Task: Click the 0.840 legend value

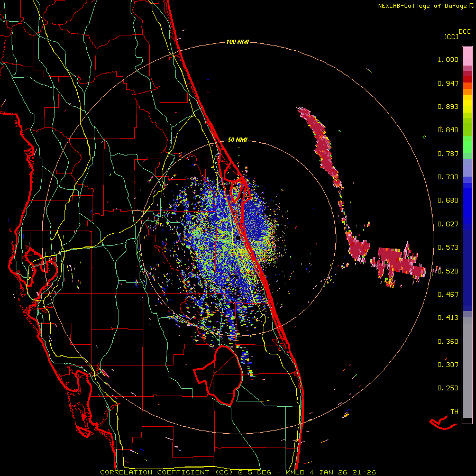Action: 448,130
